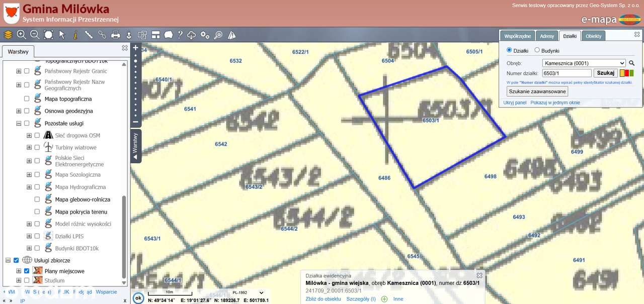Open Szukanie zaawansowane advanced search

click(x=537, y=91)
